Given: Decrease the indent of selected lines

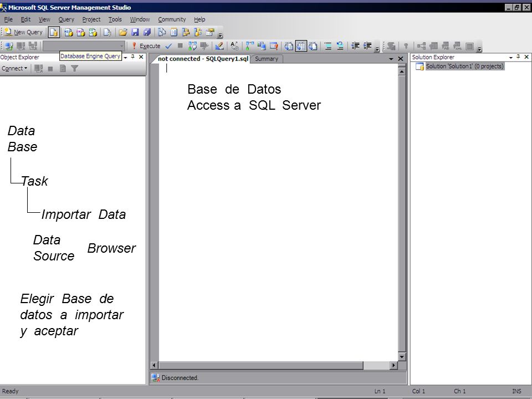Looking at the screenshot, I should click(x=355, y=46).
